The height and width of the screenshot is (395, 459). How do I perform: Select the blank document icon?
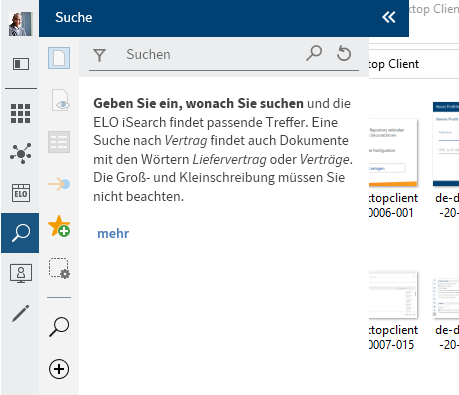pos(59,58)
